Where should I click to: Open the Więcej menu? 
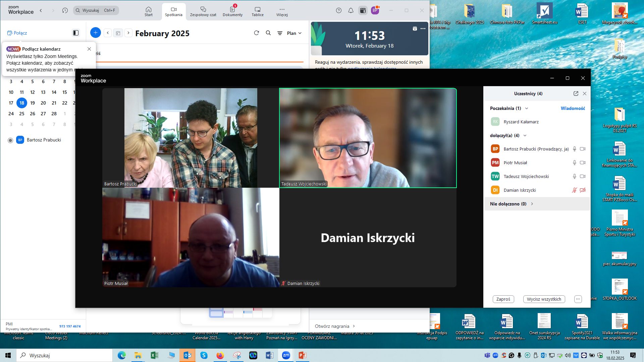click(x=282, y=11)
